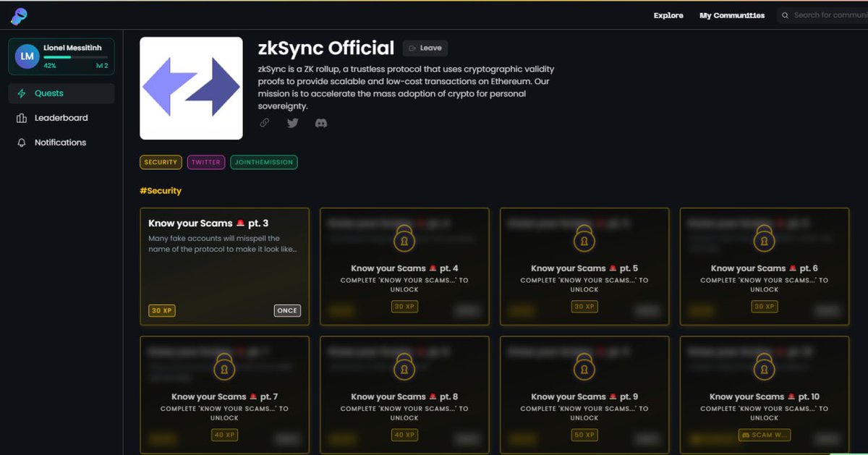The width and height of the screenshot is (868, 455).
Task: Click the 30 XP badge on pt. 6
Action: click(765, 307)
